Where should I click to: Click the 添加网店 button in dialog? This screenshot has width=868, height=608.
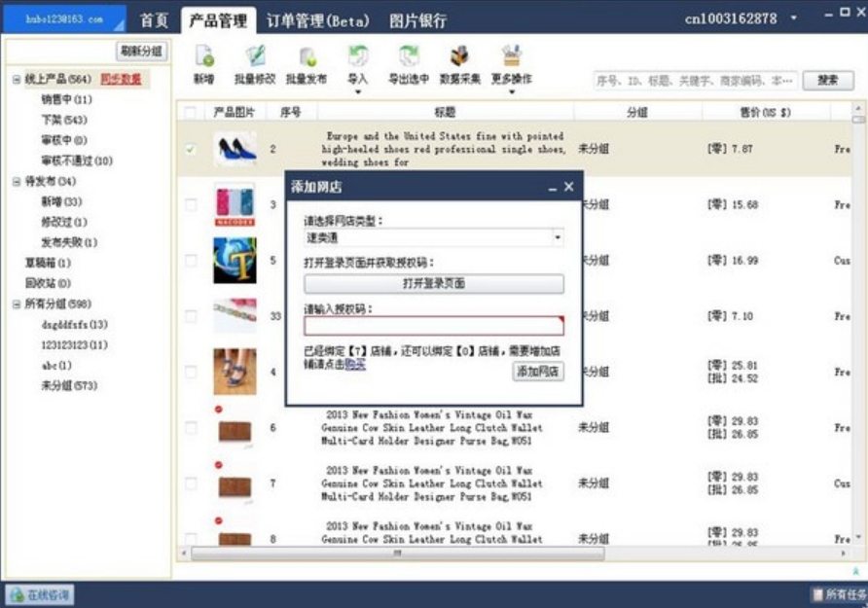(x=538, y=372)
